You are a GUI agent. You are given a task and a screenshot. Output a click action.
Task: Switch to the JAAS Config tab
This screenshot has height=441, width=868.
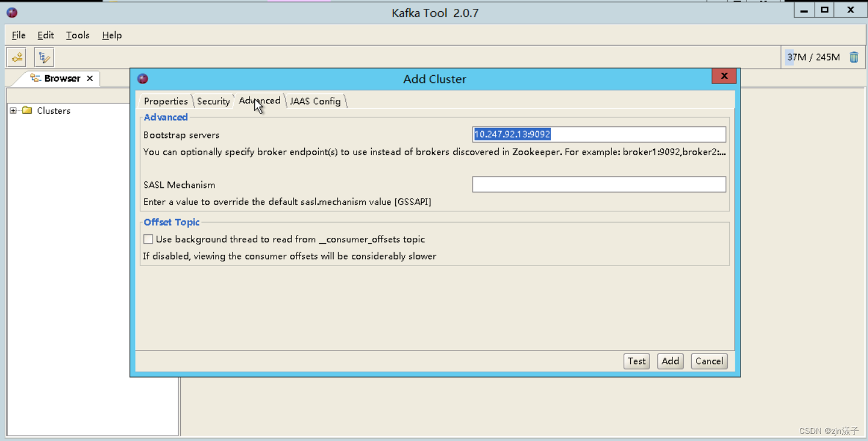(315, 101)
